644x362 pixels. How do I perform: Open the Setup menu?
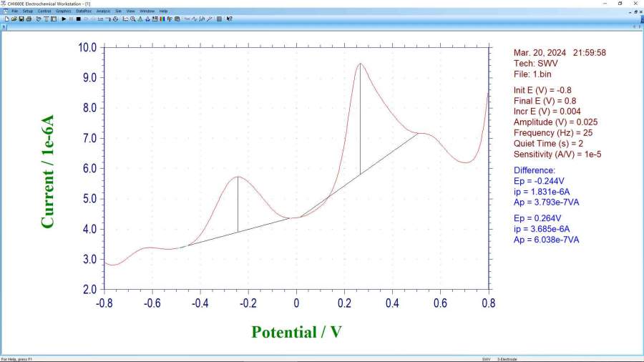(27, 11)
